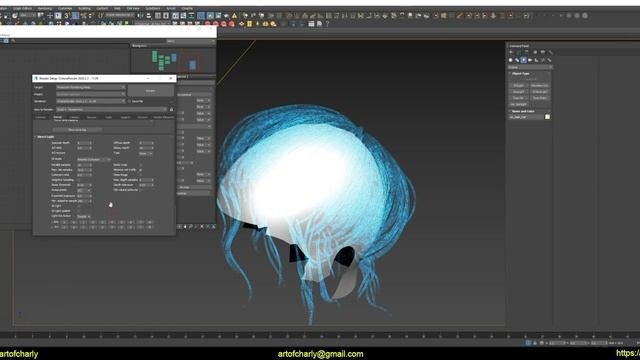Select the Geometry category icon
Image resolution: width=640 pixels, height=360 pixels.
tap(510, 60)
